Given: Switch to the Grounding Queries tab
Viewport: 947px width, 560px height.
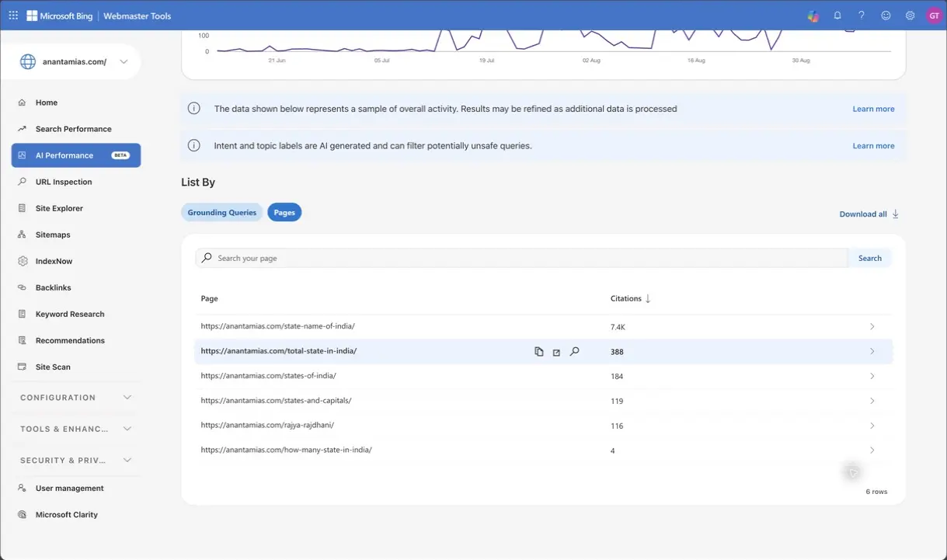Looking at the screenshot, I should click(x=222, y=212).
